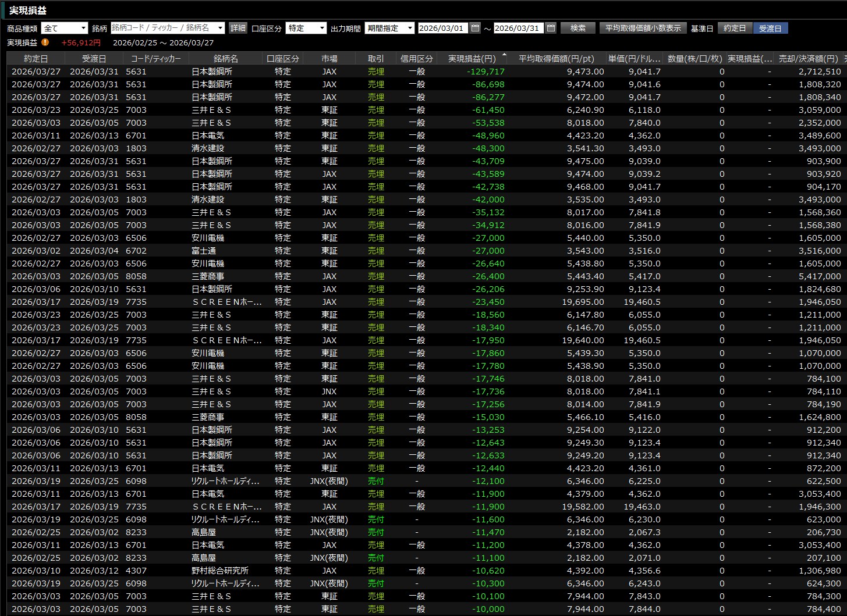Image resolution: width=847 pixels, height=616 pixels.
Task: Expand the 商品種類 dropdown
Action: [x=83, y=28]
